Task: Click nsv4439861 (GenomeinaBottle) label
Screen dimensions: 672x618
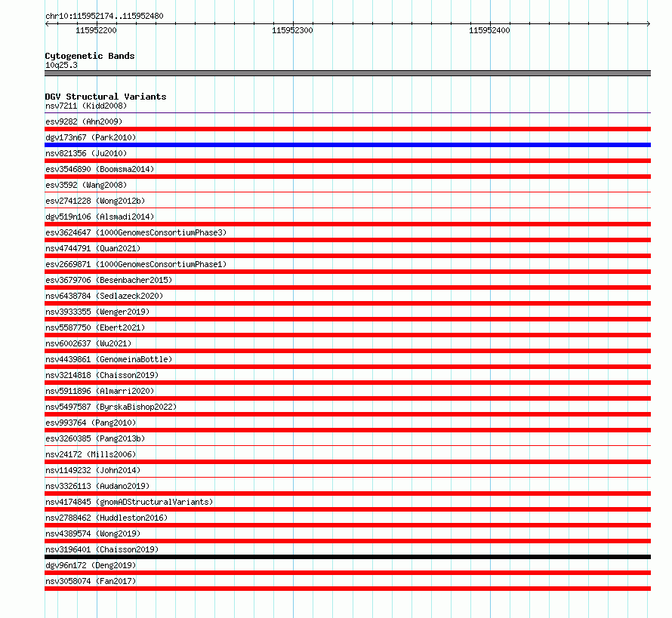Action: [x=109, y=359]
